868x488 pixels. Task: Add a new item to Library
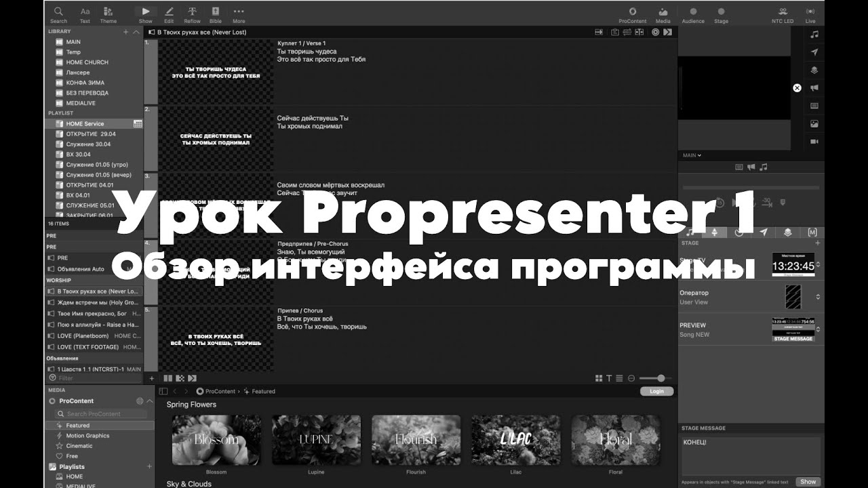click(125, 32)
